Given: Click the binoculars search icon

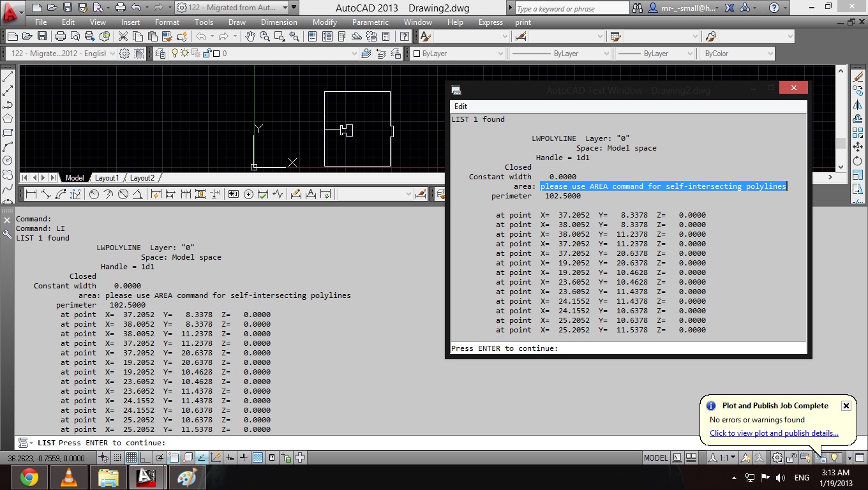Looking at the screenshot, I should [638, 8].
